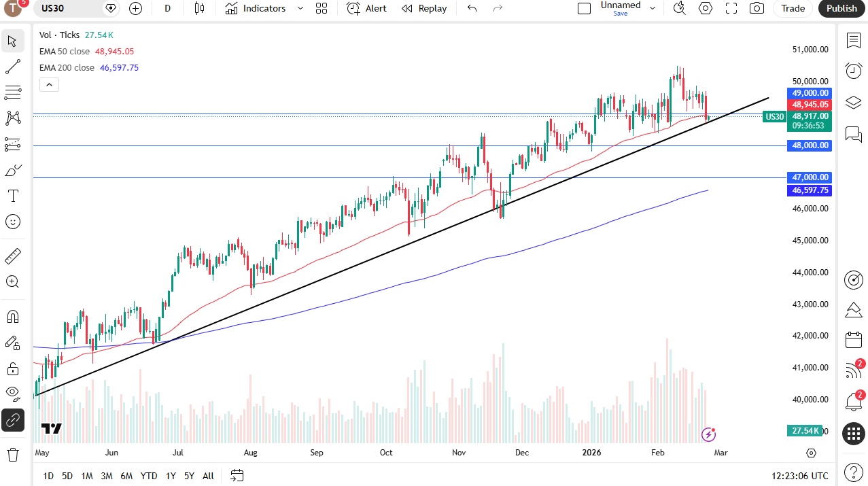Select the trend line drawing tool
868x486 pixels.
(12, 67)
